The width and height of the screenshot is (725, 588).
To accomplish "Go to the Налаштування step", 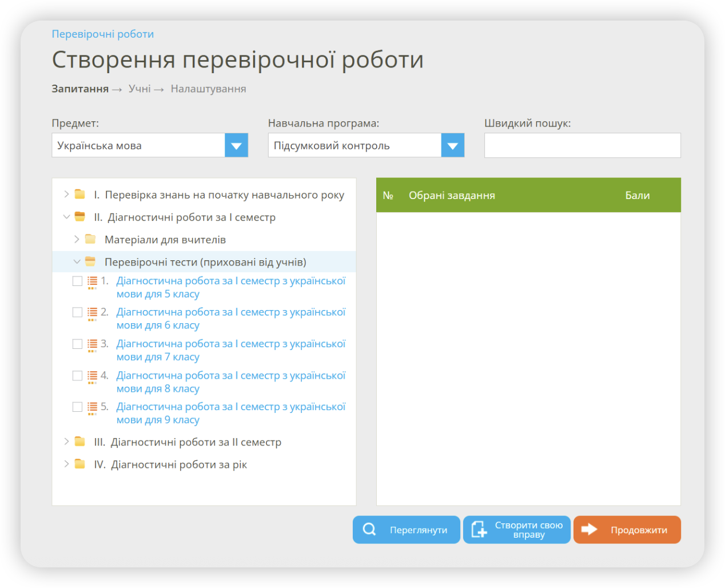I will tap(208, 89).
